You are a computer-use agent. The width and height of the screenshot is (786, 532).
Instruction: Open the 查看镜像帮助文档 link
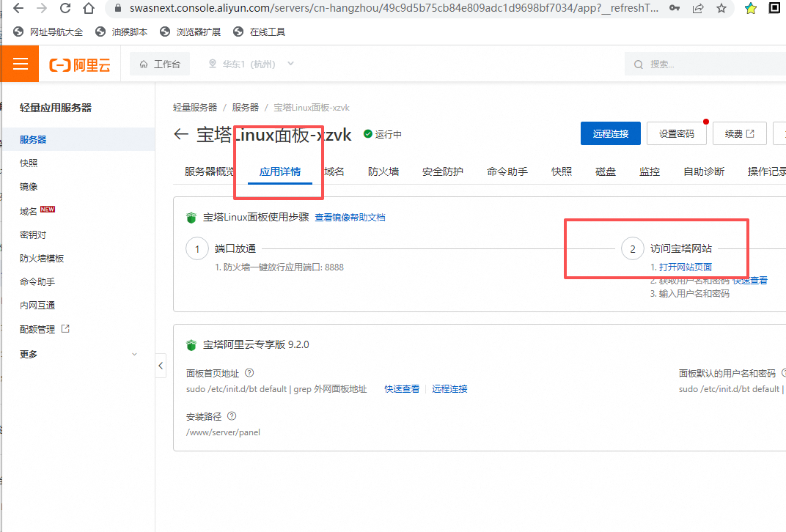(350, 218)
